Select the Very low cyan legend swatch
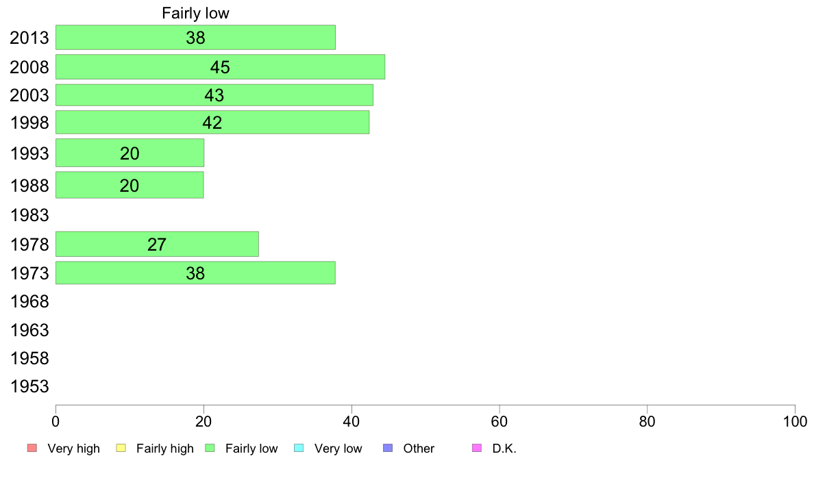The height and width of the screenshot is (504, 814). [x=299, y=448]
